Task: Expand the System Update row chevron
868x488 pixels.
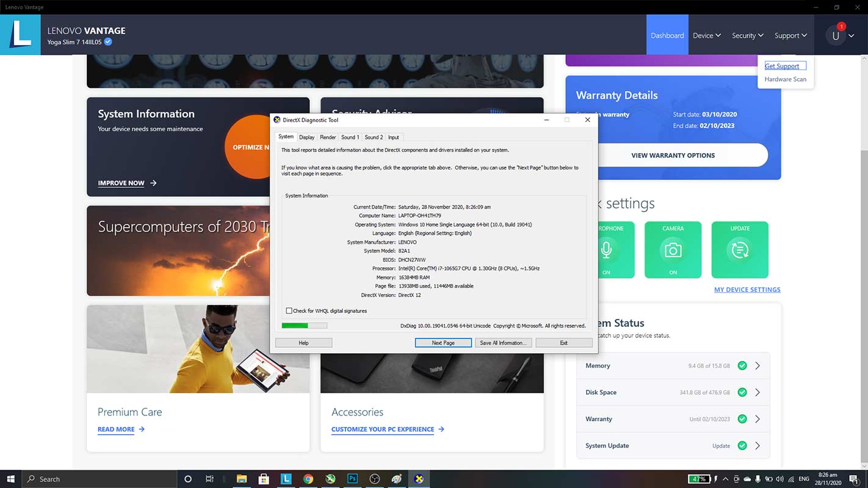Action: coord(758,446)
